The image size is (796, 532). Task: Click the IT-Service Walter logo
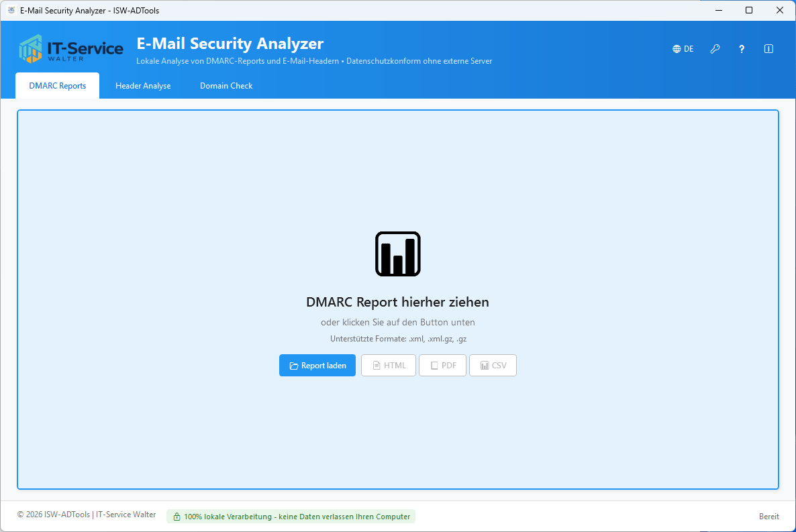pyautogui.click(x=71, y=48)
